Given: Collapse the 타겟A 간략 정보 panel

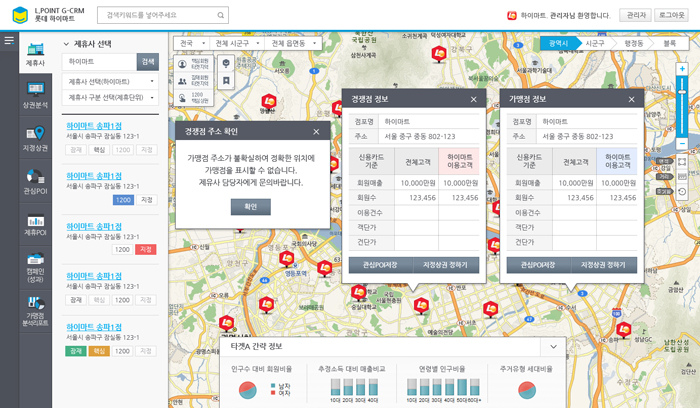Looking at the screenshot, I should [553, 346].
